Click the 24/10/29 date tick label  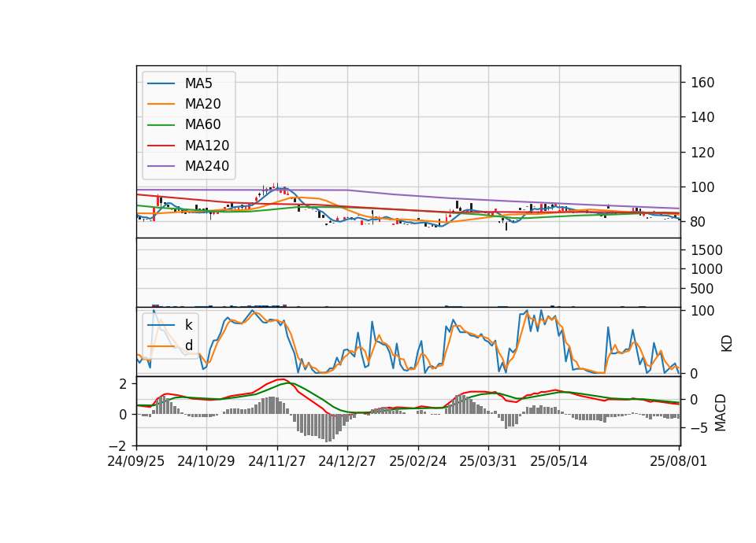coord(206,461)
